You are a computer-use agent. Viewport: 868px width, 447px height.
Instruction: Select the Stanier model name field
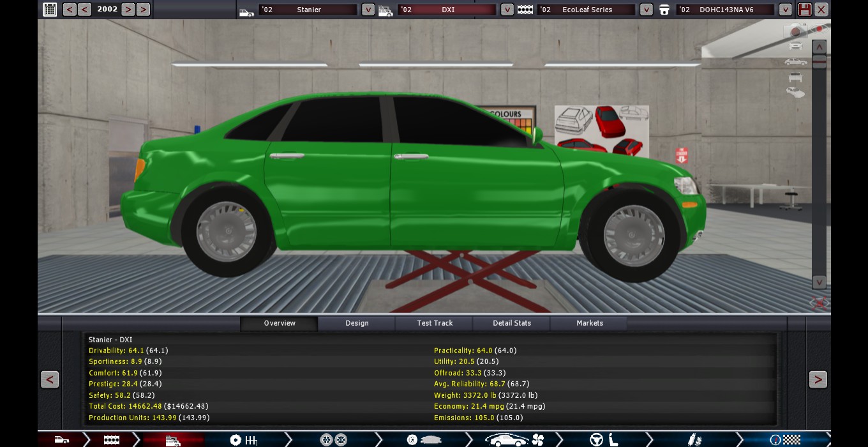coord(308,10)
